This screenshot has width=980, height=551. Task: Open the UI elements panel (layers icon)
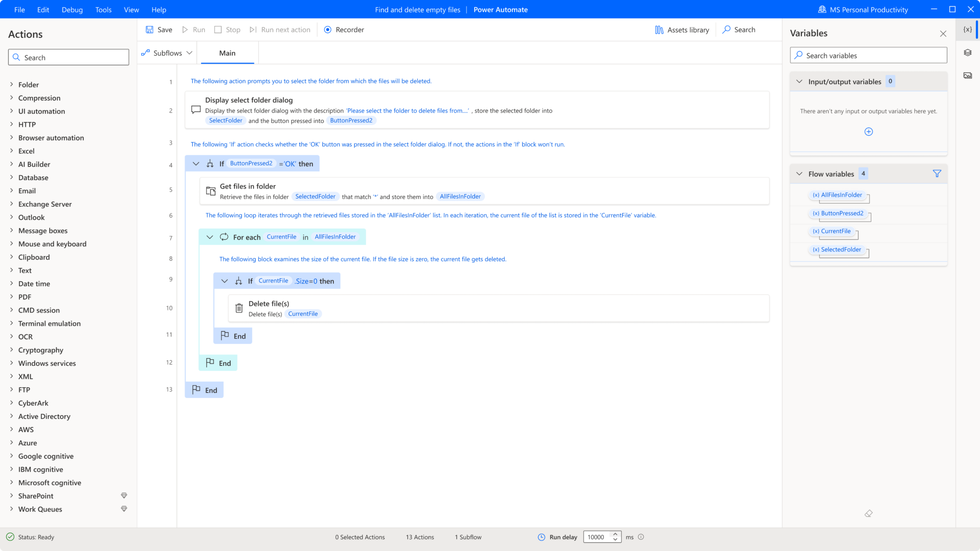[968, 53]
